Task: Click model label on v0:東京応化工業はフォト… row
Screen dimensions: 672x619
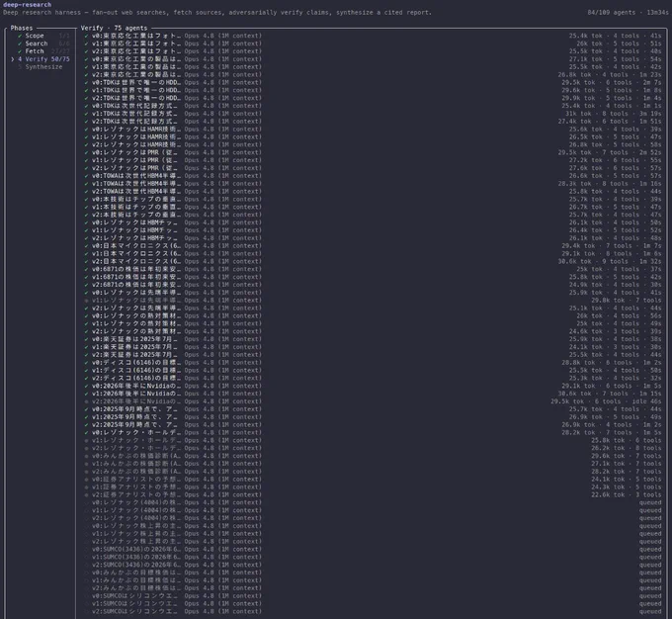Action: [x=223, y=36]
